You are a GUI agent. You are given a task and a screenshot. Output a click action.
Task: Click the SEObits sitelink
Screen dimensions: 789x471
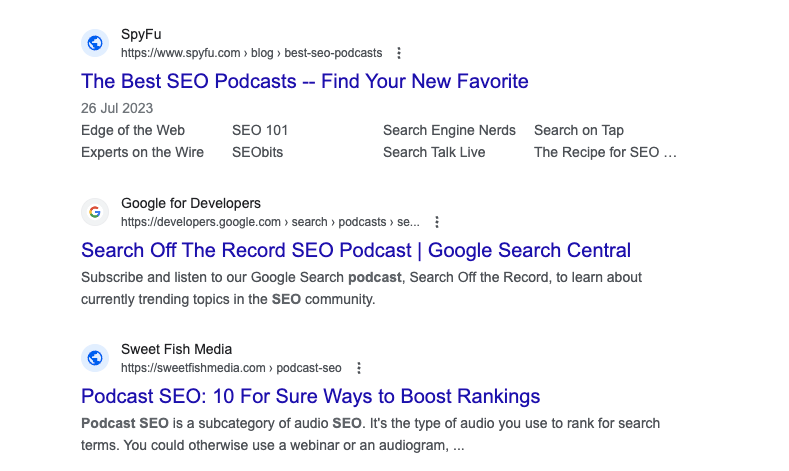258,152
